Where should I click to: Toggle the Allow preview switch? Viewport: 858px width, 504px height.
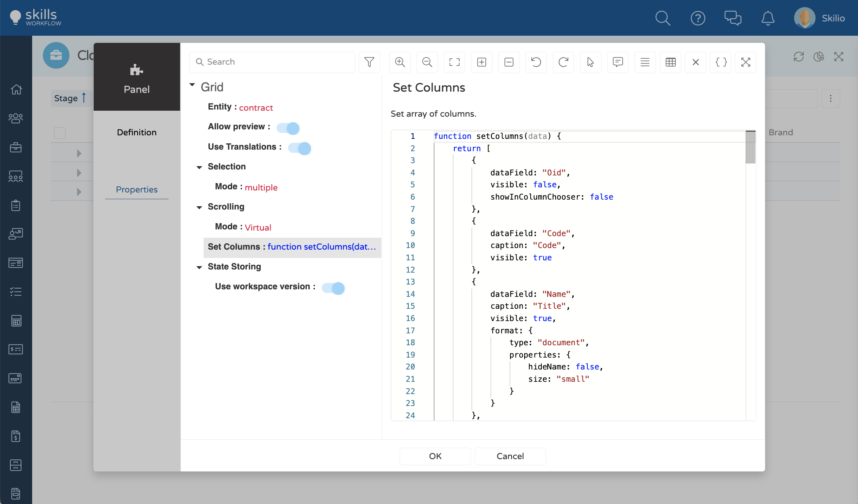click(x=288, y=128)
